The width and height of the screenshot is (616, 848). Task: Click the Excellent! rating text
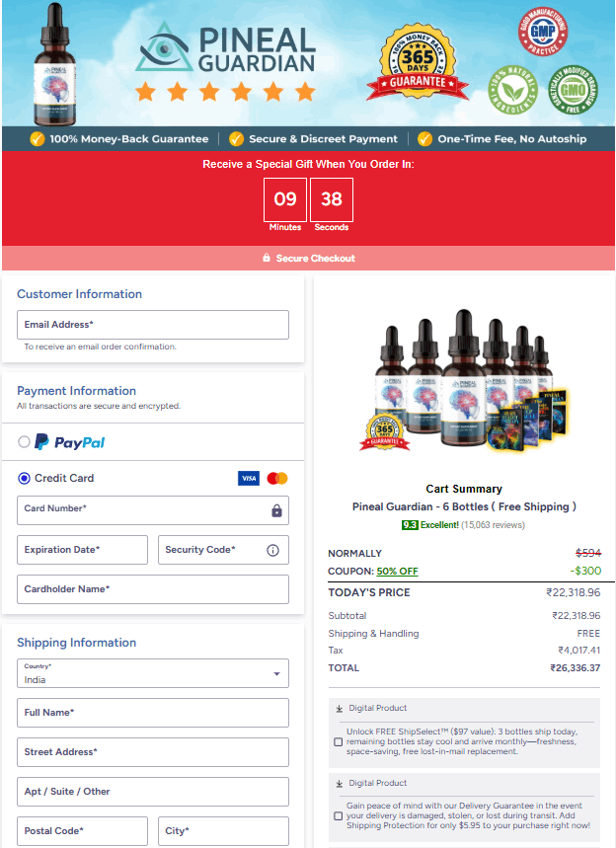point(439,525)
